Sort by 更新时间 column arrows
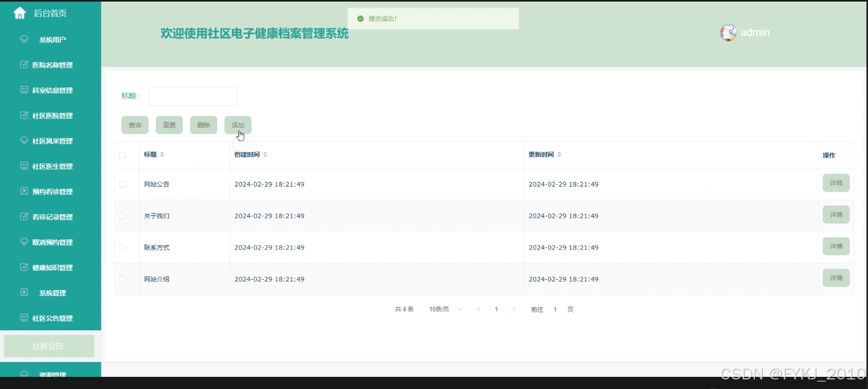The height and width of the screenshot is (389, 868). click(559, 154)
